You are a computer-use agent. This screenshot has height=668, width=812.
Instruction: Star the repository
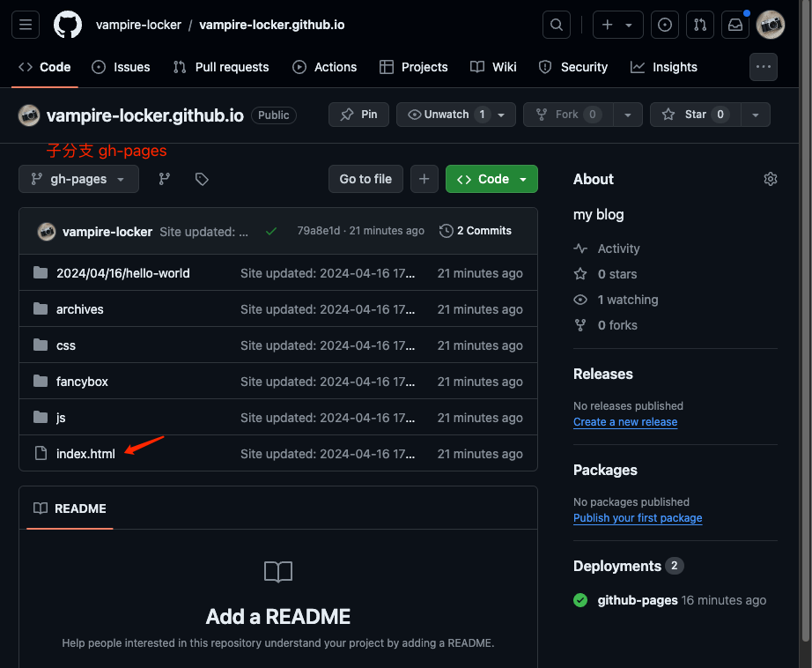pos(696,115)
